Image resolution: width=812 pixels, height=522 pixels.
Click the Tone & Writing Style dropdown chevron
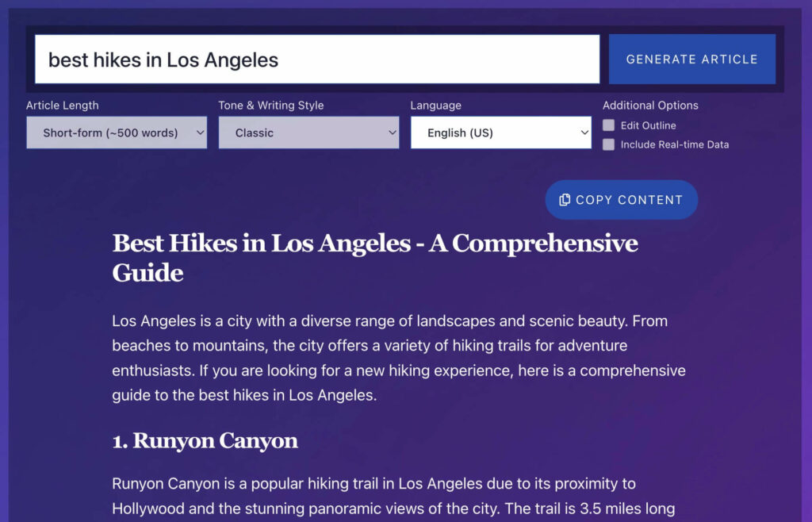394,132
